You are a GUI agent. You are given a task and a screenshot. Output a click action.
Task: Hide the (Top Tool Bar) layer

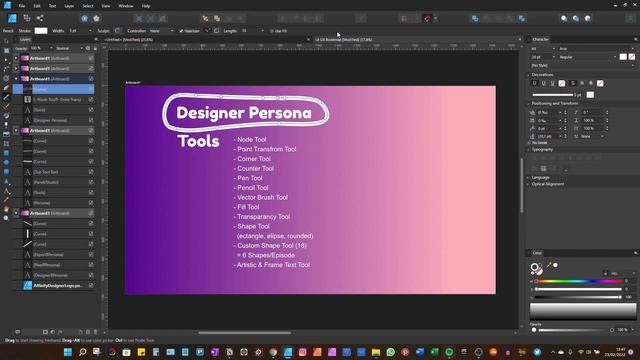coord(91,172)
